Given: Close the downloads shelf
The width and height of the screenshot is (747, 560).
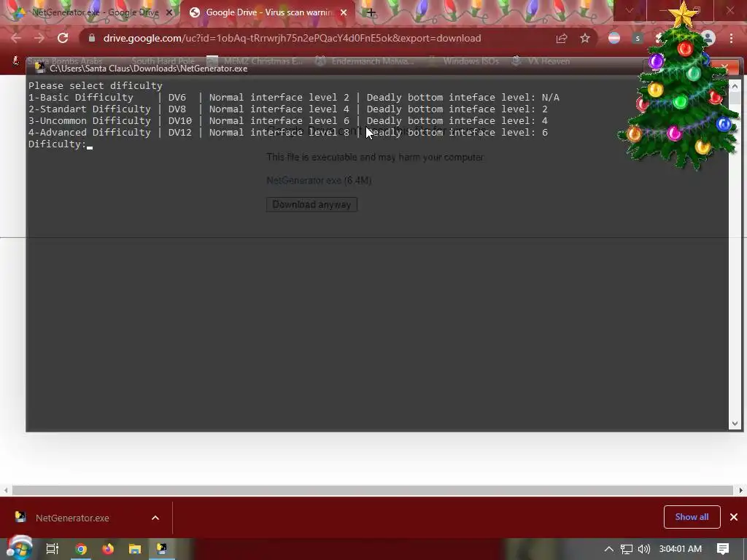Looking at the screenshot, I should (734, 517).
